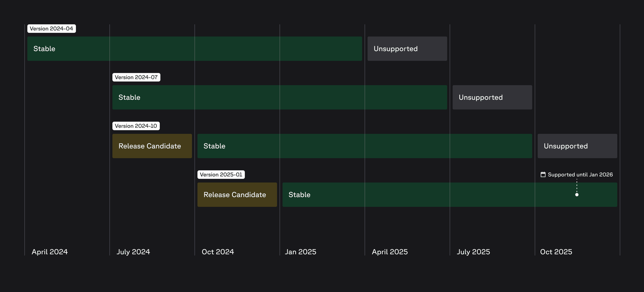Click the Jan 2025 axis label
This screenshot has height=292, width=644.
pyautogui.click(x=300, y=252)
